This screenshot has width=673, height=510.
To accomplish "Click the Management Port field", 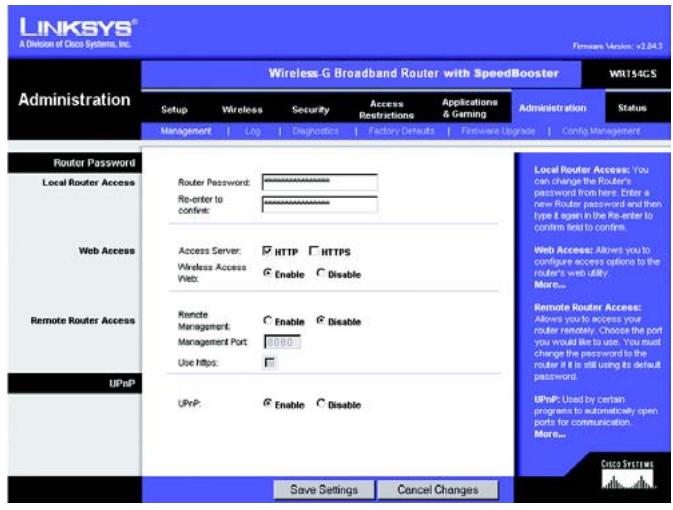I will pyautogui.click(x=282, y=342).
